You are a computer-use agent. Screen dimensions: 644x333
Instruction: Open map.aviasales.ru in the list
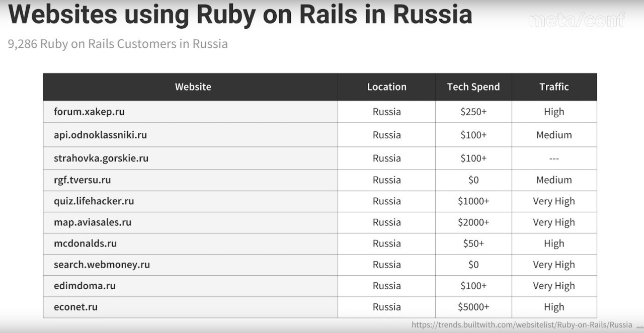pos(93,222)
